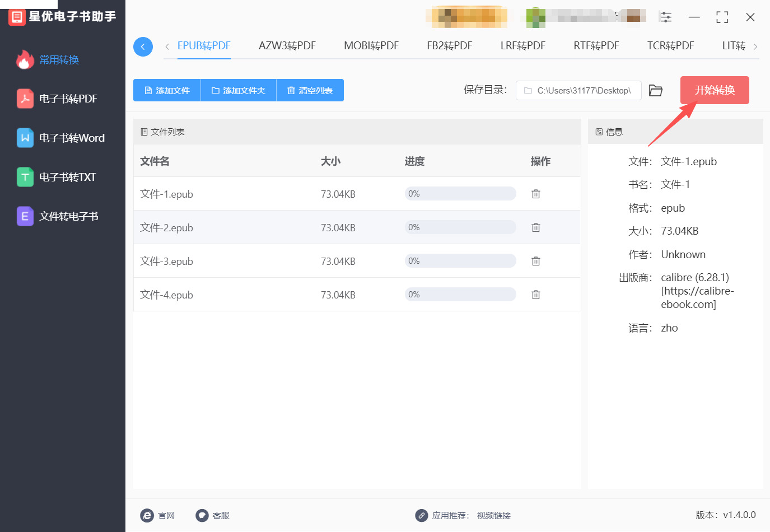Switch to the FB2转PDF tab
The image size is (770, 532).
450,46
